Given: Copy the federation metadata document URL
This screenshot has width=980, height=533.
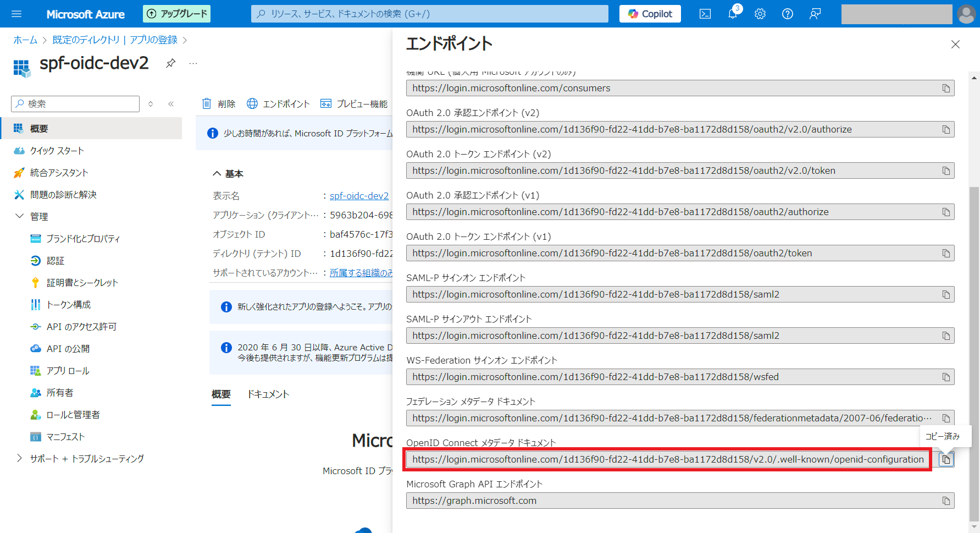Looking at the screenshot, I should pos(946,418).
